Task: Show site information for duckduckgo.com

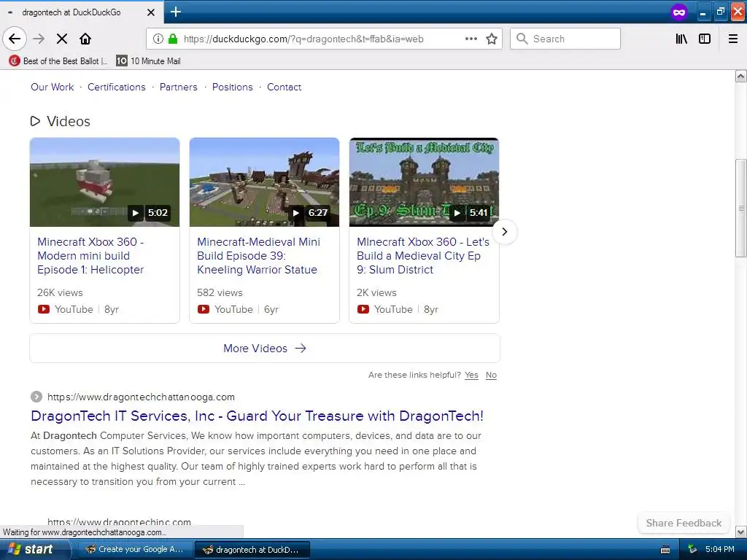Action: click(x=158, y=39)
